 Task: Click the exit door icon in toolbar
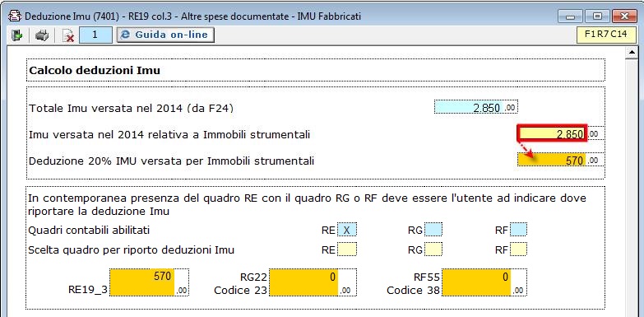[x=16, y=35]
